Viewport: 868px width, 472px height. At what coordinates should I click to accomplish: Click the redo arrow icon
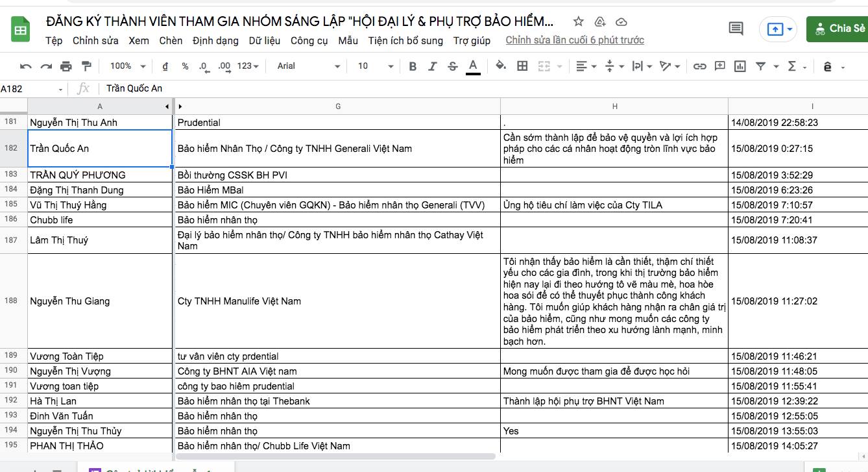pos(46,66)
